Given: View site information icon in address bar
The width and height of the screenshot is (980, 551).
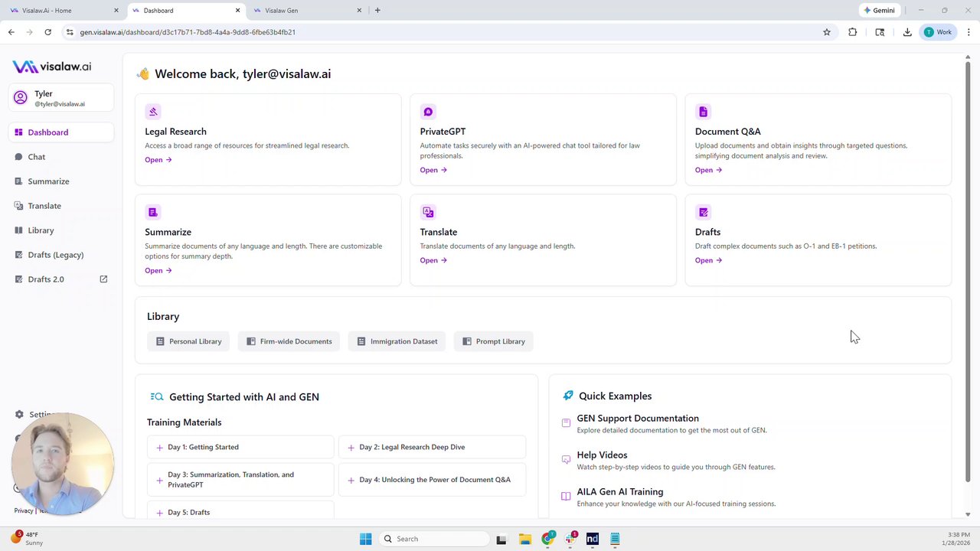Looking at the screenshot, I should pos(70,32).
